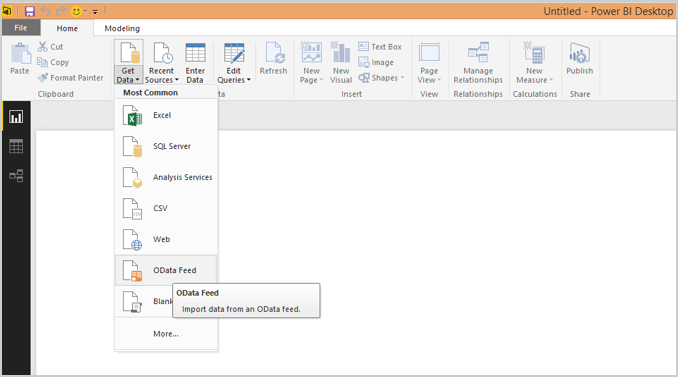Open the Report view in the sidebar
678x377 pixels.
click(16, 117)
